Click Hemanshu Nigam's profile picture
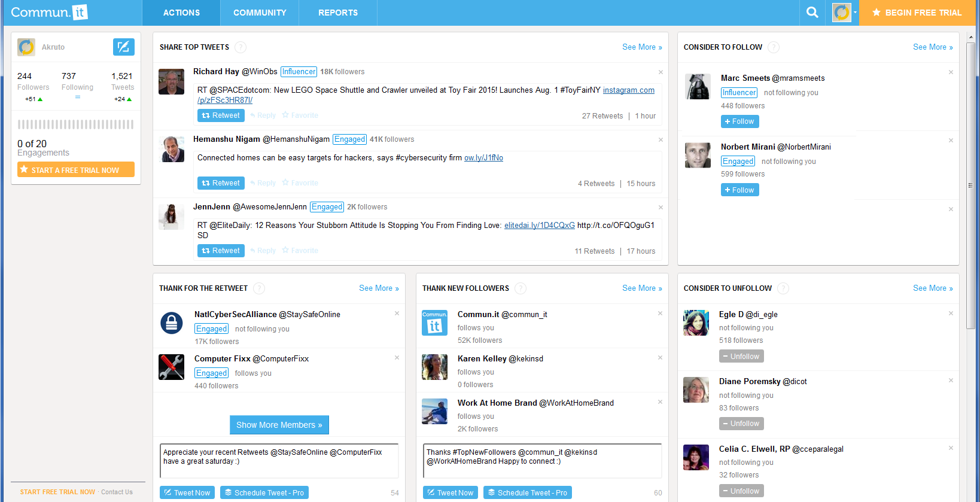The image size is (980, 502). [171, 150]
